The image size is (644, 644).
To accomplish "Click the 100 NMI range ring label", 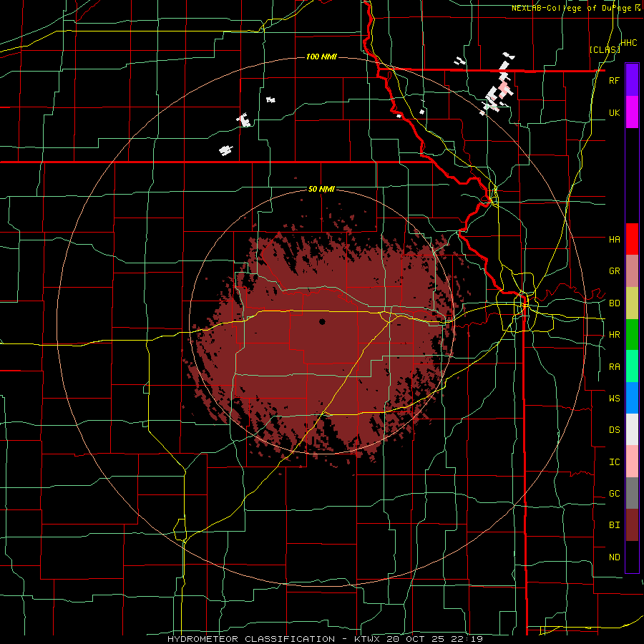I will [321, 57].
